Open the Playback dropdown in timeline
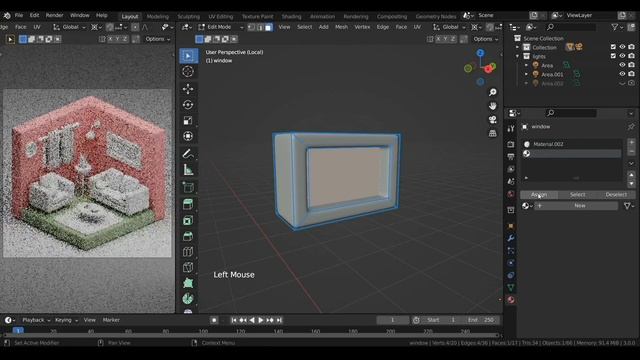Viewport: 640px width, 360px height. point(36,320)
